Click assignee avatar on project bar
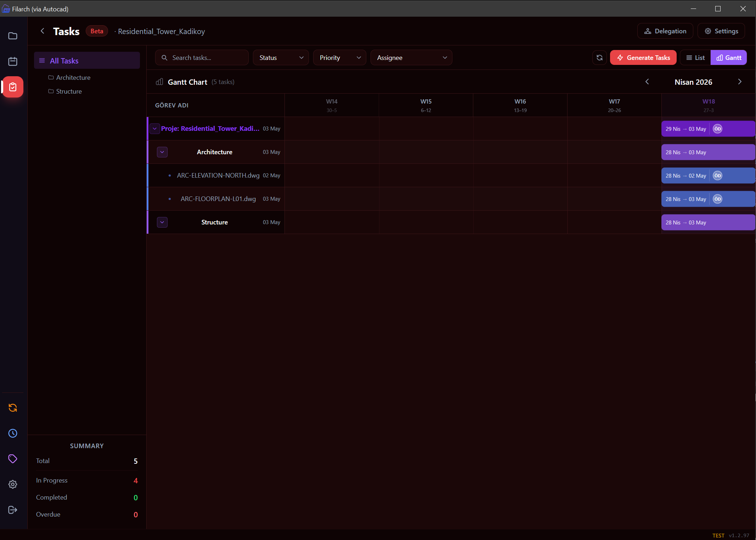Image resolution: width=756 pixels, height=540 pixels. point(717,129)
